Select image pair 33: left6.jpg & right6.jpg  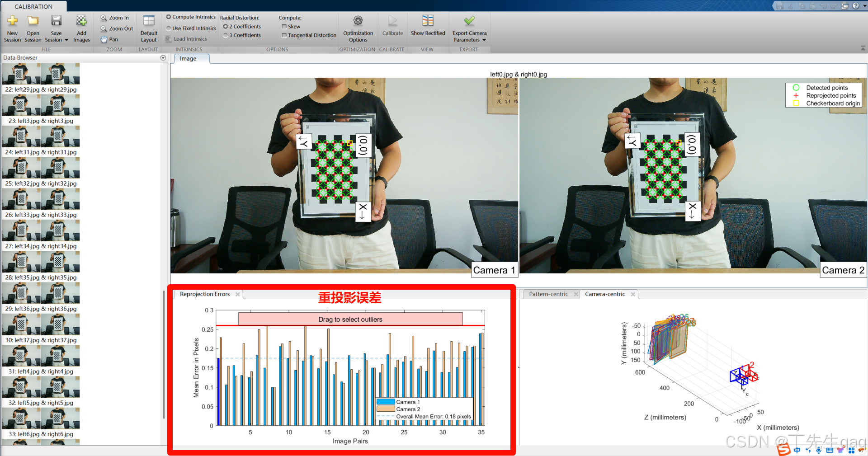41,423
